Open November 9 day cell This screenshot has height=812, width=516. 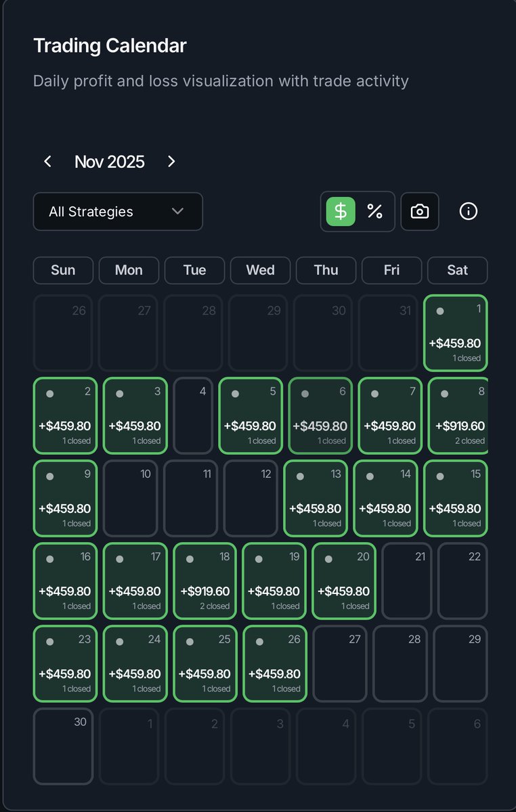click(x=65, y=498)
